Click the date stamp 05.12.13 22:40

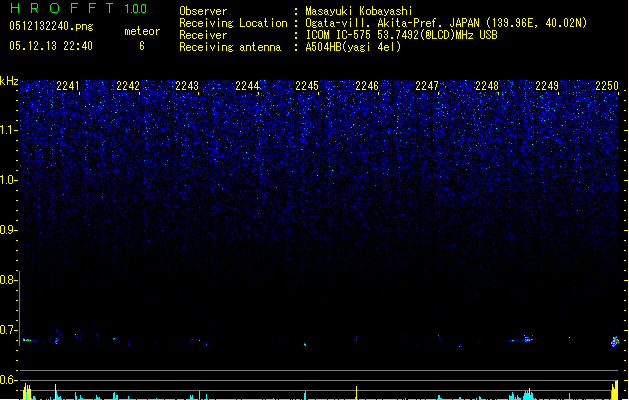pyautogui.click(x=51, y=46)
